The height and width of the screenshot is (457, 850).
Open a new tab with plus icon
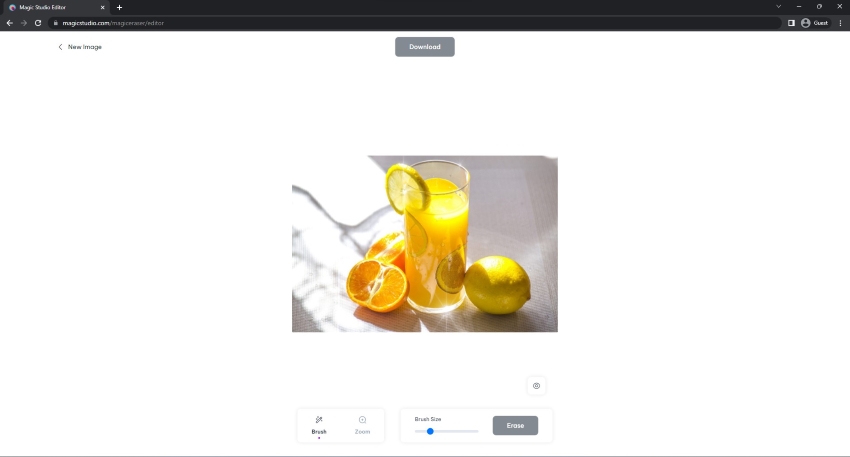click(119, 8)
